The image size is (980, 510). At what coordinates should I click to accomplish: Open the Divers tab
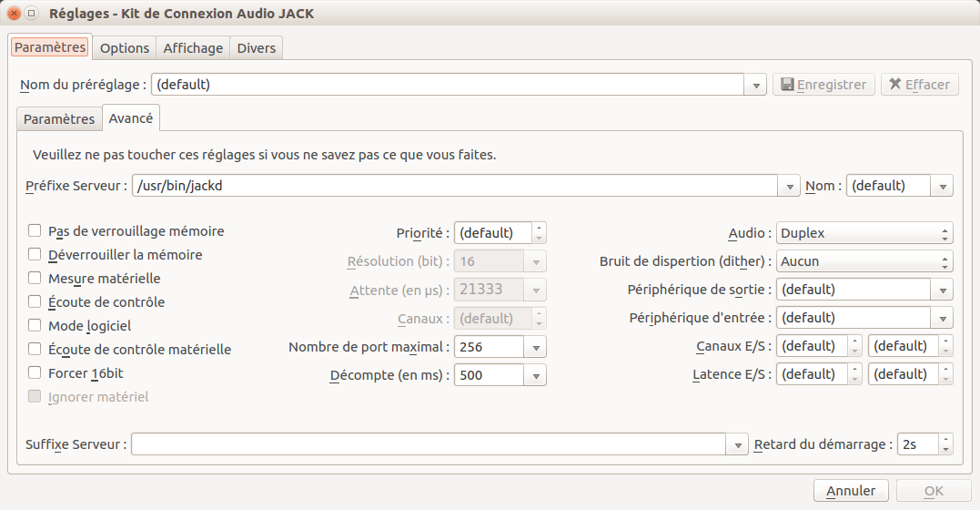[257, 48]
